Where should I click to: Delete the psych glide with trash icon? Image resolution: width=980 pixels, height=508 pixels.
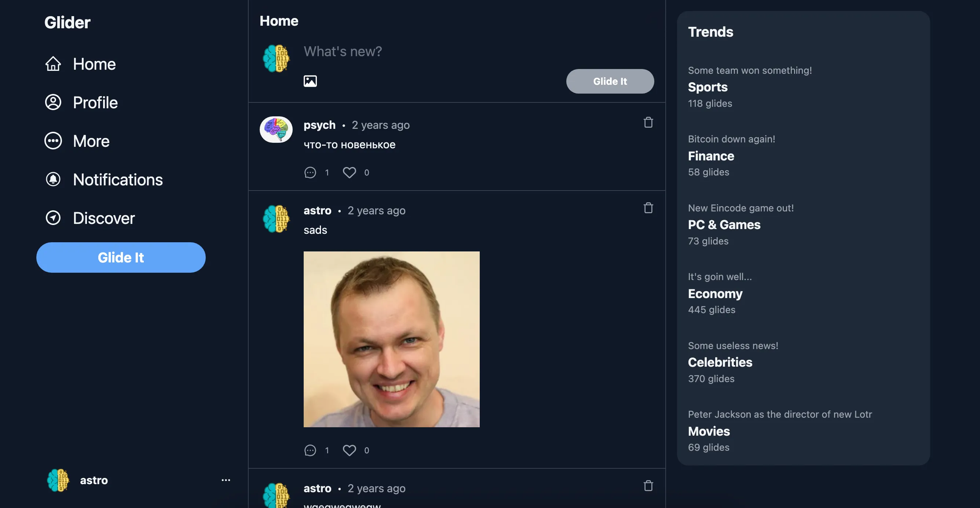click(x=648, y=123)
